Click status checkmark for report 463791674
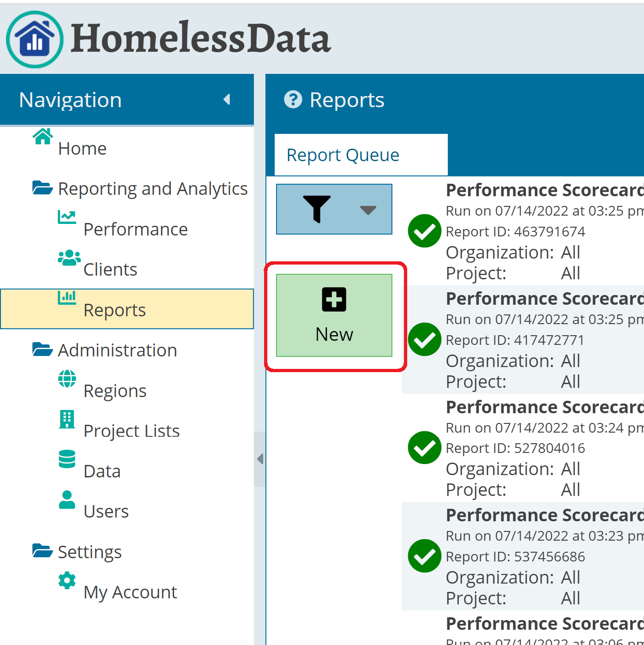This screenshot has width=644, height=645. pyautogui.click(x=425, y=231)
